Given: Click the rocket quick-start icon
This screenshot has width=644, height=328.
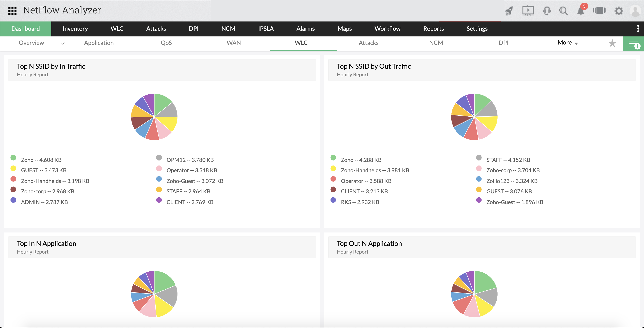Looking at the screenshot, I should [509, 11].
